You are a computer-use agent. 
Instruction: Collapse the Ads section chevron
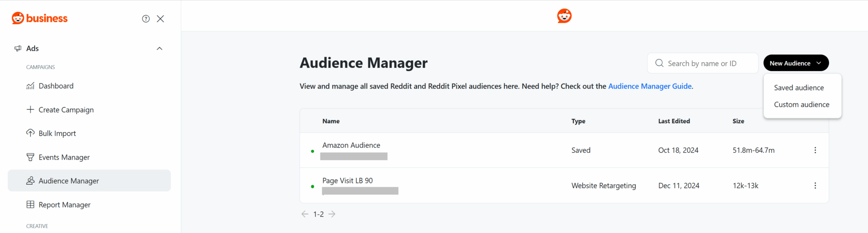(x=160, y=48)
